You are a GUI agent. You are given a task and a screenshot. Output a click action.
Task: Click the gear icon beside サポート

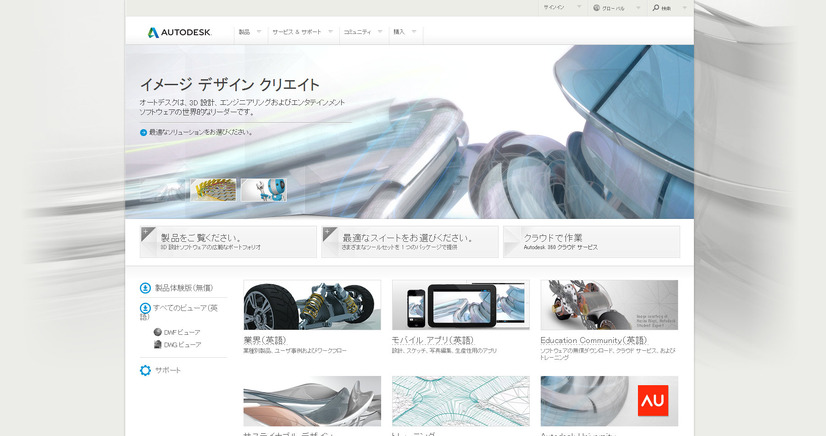click(x=145, y=370)
